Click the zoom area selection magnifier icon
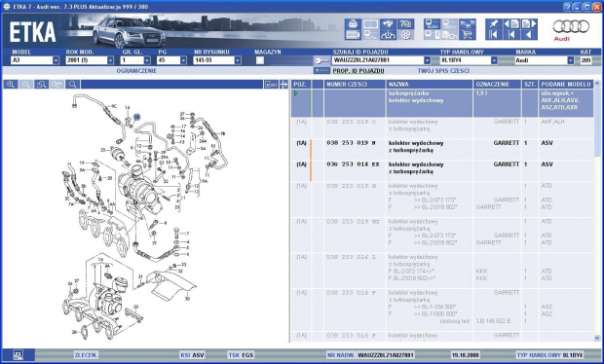This screenshot has width=604, height=364. (42, 85)
